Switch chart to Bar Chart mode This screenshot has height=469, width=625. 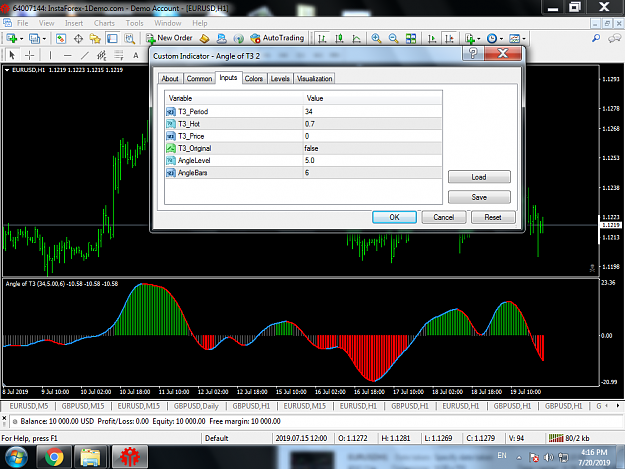tap(322, 39)
